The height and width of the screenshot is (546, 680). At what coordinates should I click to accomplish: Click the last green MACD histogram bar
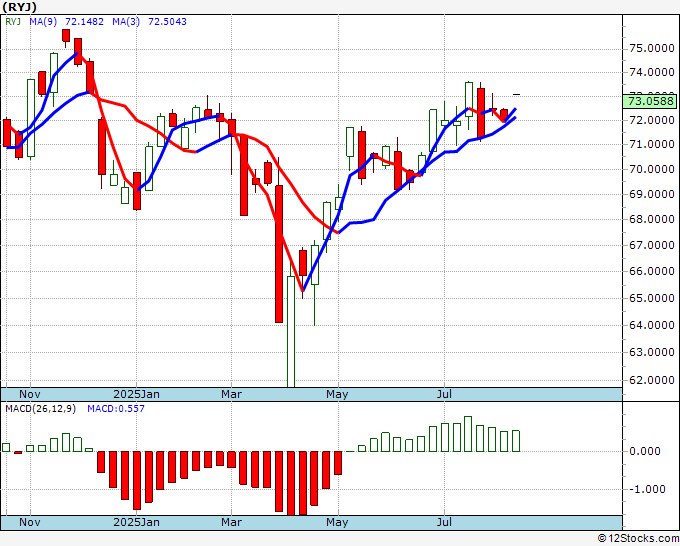pos(516,441)
